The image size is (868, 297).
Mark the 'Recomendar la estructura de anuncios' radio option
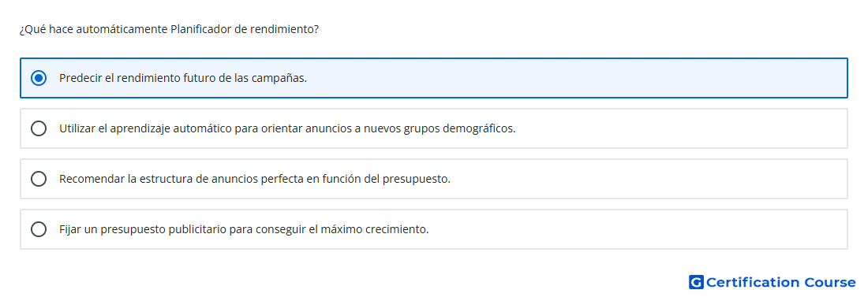39,179
